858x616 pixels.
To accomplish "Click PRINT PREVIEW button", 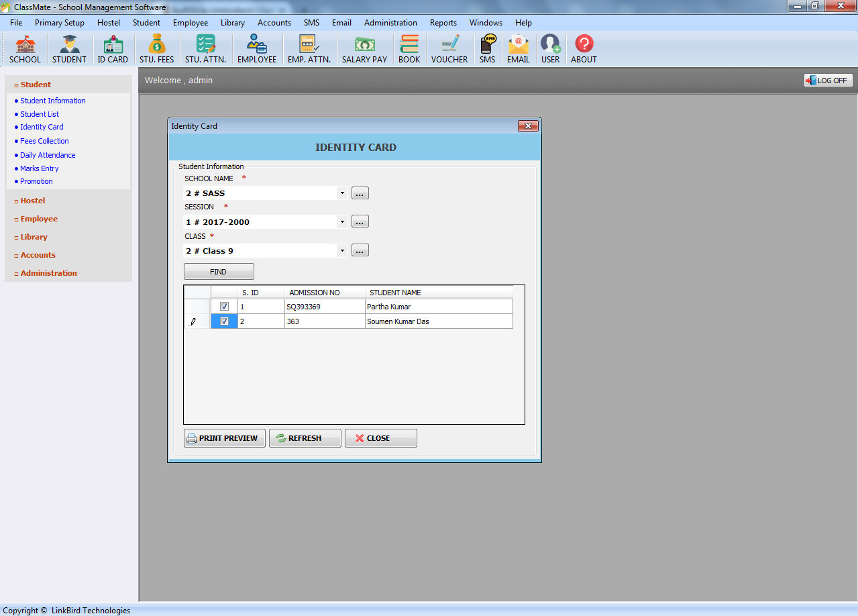I will point(224,438).
